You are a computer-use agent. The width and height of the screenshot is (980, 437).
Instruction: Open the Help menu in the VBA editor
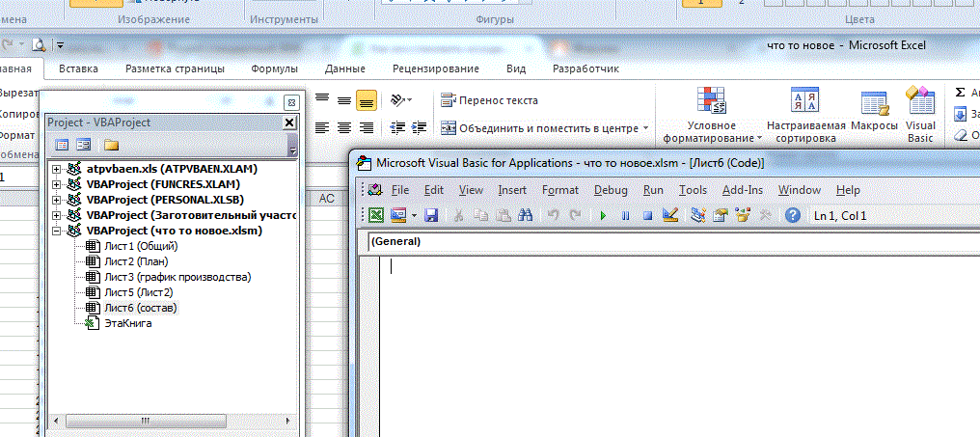[848, 189]
